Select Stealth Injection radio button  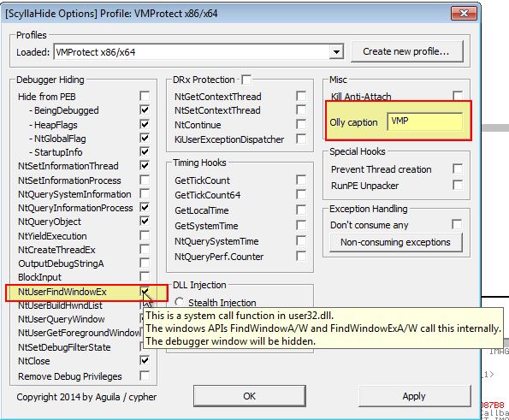(180, 302)
